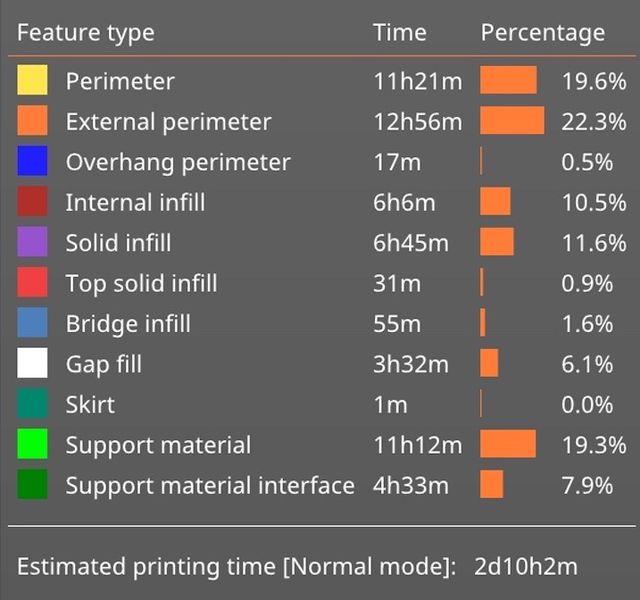Select the Perimeter feature label
The width and height of the screenshot is (640, 600).
coord(120,82)
